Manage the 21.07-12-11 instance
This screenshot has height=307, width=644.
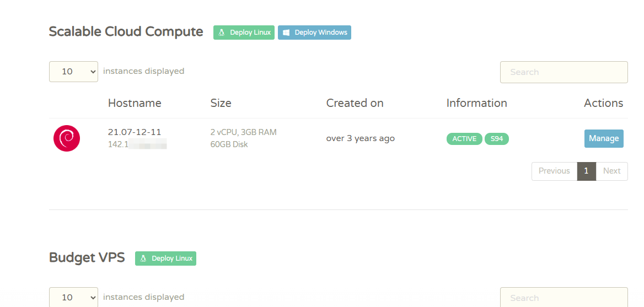(x=604, y=138)
